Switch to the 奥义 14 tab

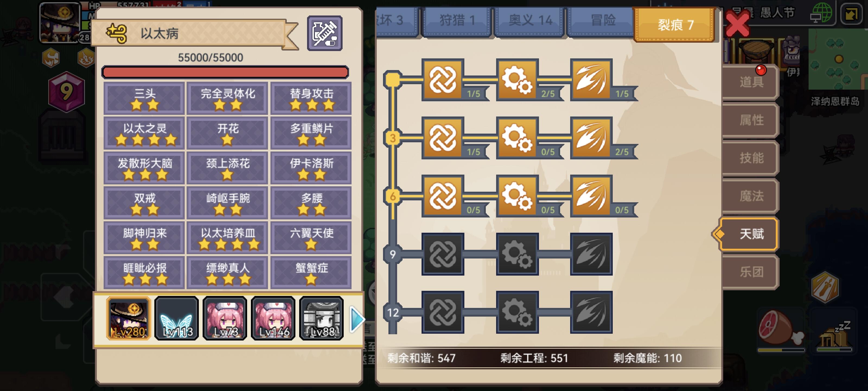tap(530, 21)
